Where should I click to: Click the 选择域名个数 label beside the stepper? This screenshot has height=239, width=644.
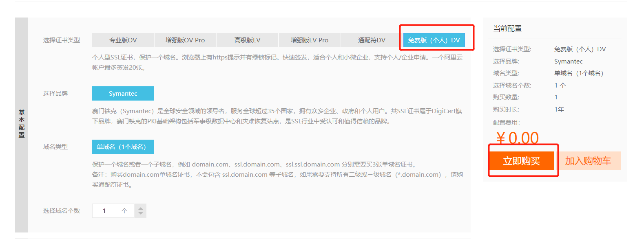[x=62, y=211]
